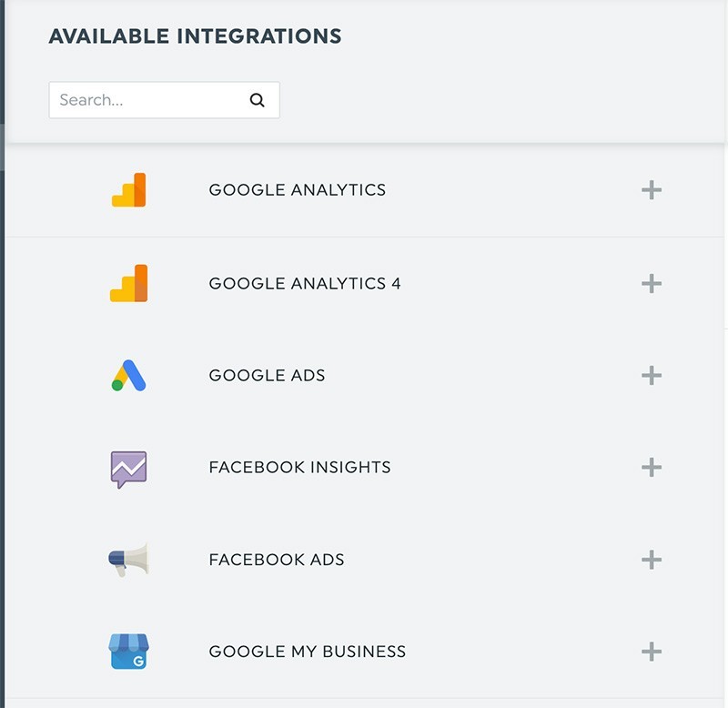Click the Facebook Ads megaphone icon
The height and width of the screenshot is (708, 728).
[x=128, y=560]
